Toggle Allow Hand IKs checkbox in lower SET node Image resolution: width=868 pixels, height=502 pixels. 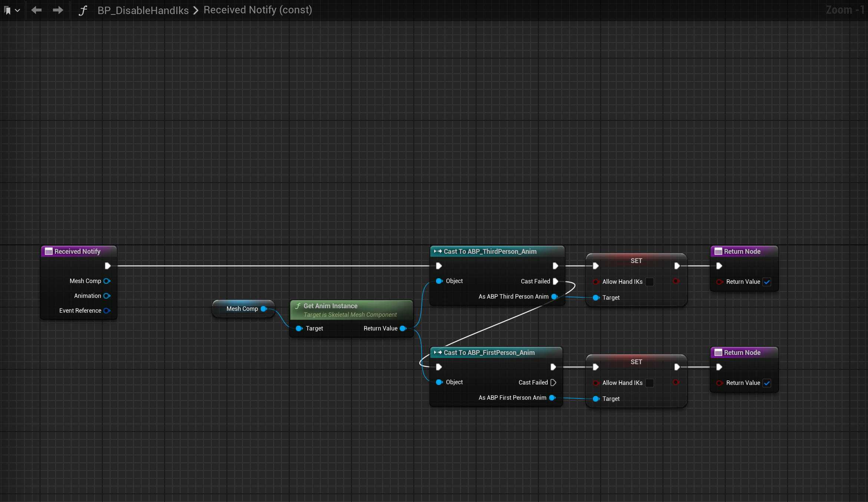[x=650, y=383]
